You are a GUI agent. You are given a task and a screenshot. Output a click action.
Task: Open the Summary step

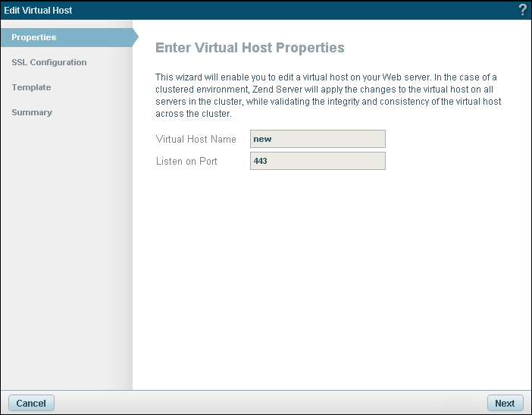[32, 112]
